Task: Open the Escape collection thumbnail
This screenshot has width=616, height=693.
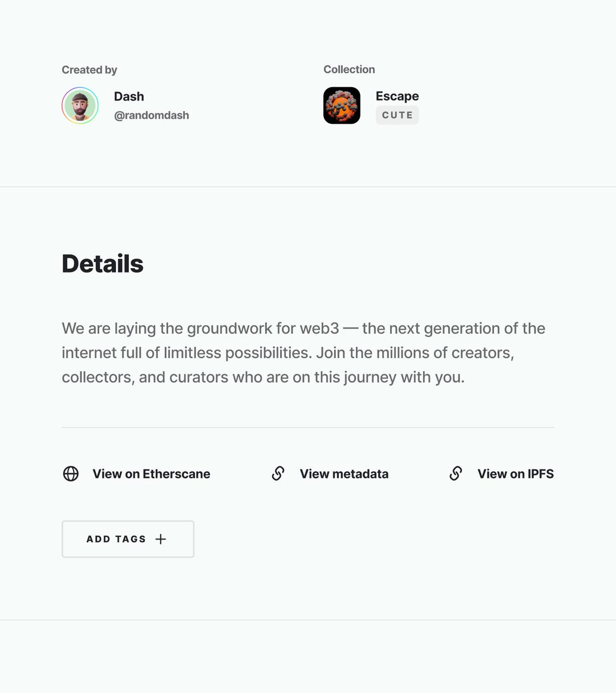Action: pyautogui.click(x=342, y=106)
